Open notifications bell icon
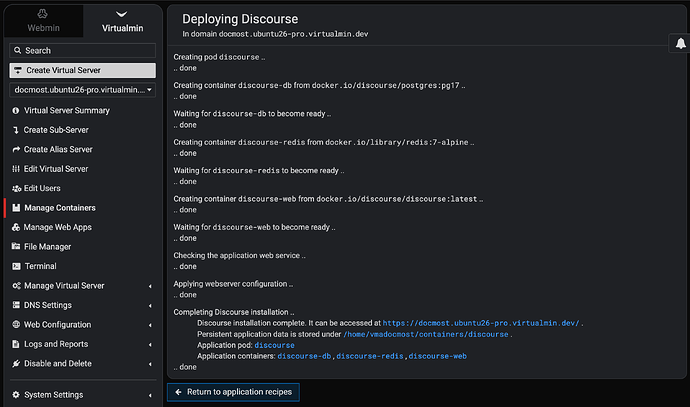This screenshot has height=407, width=690. (x=680, y=43)
